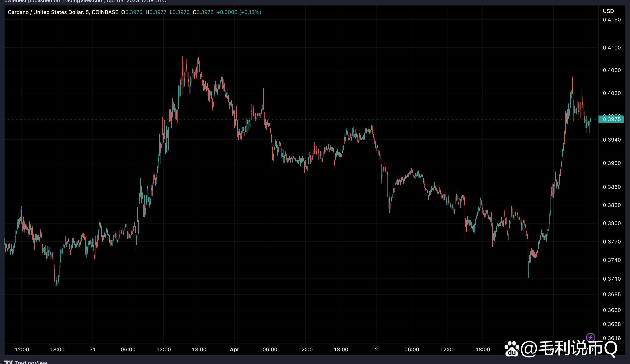Click the TradingView text at bottom left

pos(31,362)
